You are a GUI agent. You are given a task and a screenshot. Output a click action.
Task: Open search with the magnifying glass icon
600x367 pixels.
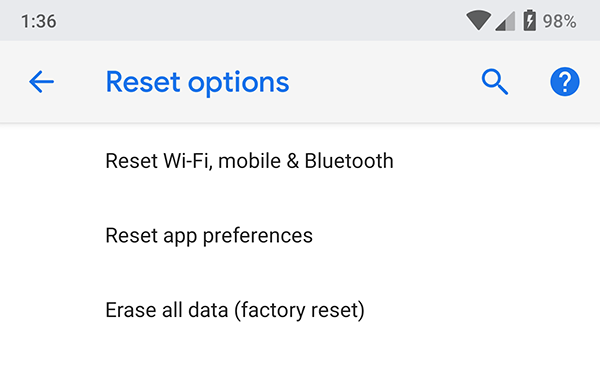[x=494, y=82]
